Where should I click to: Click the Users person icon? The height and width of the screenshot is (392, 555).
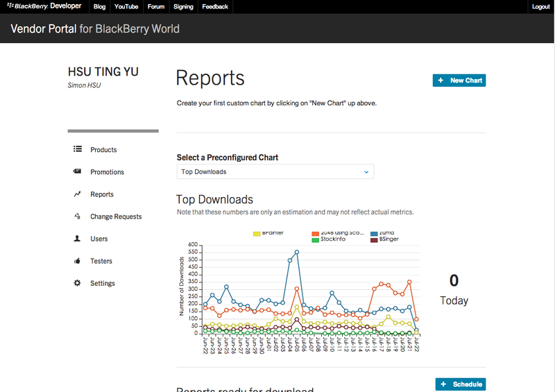tap(77, 238)
